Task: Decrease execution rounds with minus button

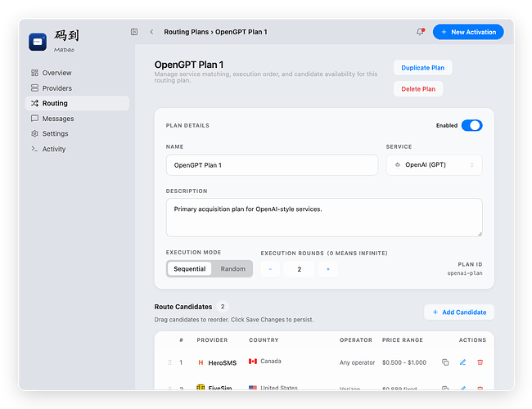Action: coord(270,269)
